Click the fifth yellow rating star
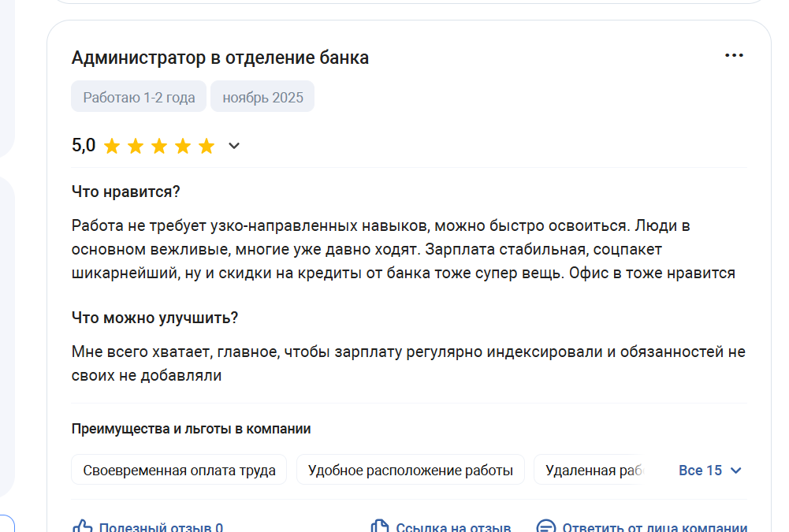 [207, 146]
